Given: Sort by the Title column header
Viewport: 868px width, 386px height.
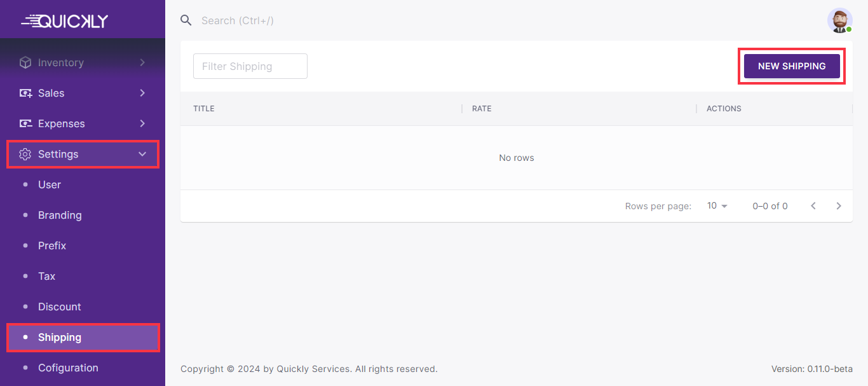Looking at the screenshot, I should [x=204, y=109].
